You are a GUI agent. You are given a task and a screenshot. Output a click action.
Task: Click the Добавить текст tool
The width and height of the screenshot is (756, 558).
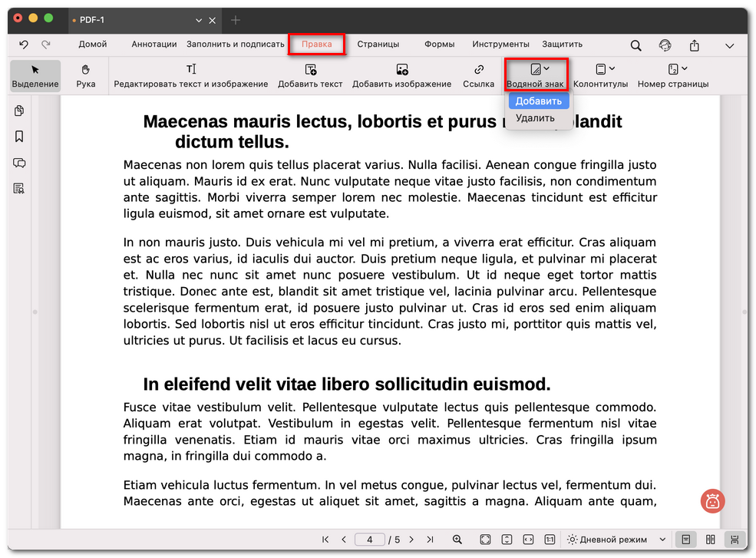310,75
